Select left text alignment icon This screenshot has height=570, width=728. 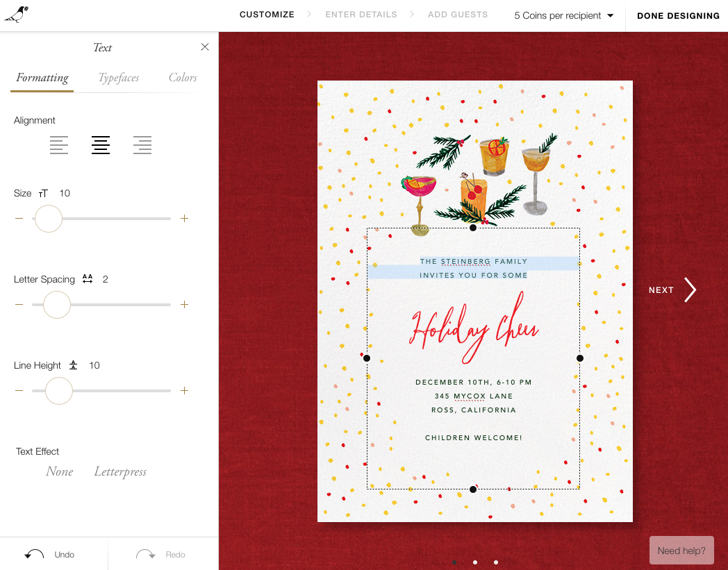[59, 145]
